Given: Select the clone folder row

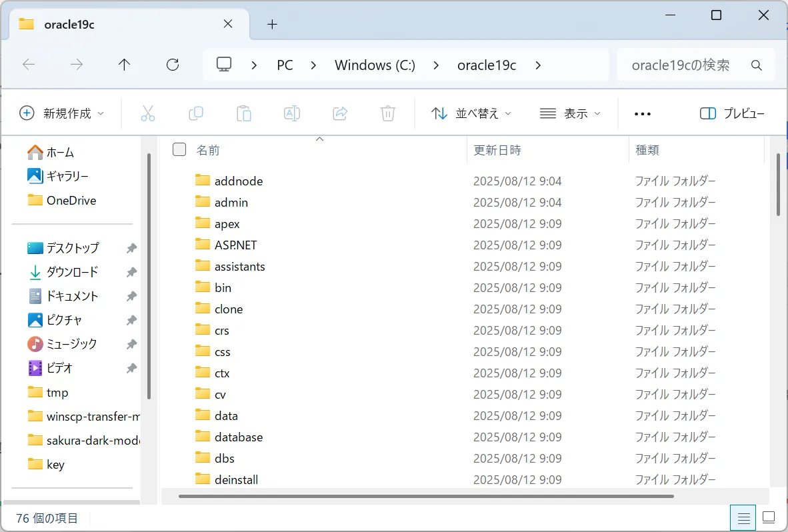Looking at the screenshot, I should point(465,309).
